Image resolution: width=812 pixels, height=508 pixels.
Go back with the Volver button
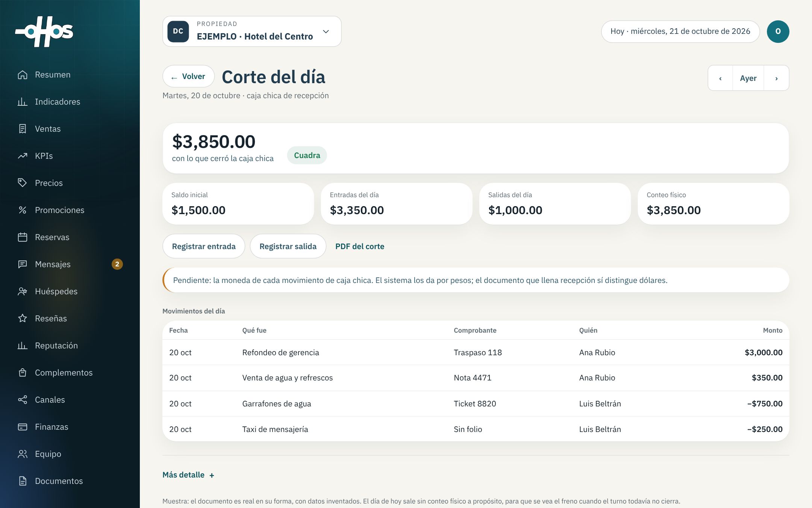coord(188,76)
